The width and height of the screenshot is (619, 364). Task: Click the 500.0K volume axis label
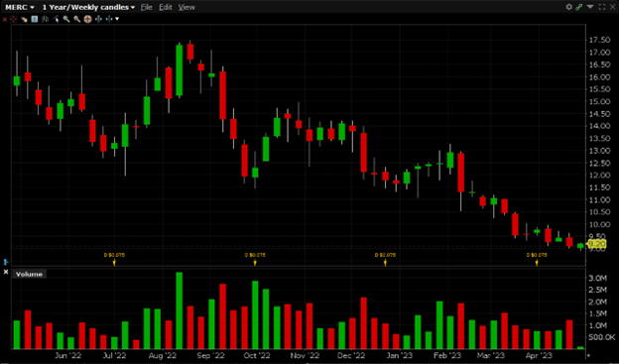coord(601,337)
